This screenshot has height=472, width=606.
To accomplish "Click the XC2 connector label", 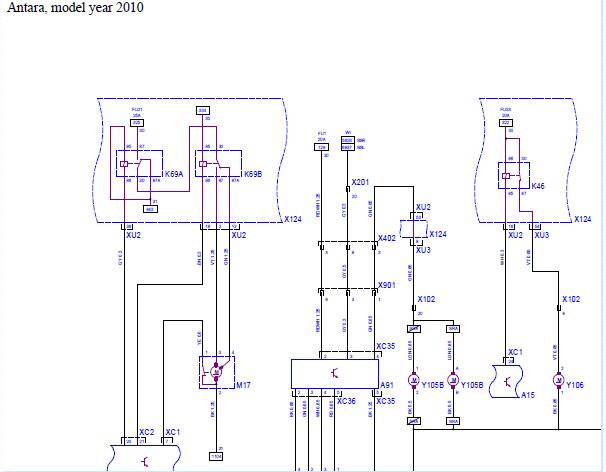I will [x=147, y=432].
